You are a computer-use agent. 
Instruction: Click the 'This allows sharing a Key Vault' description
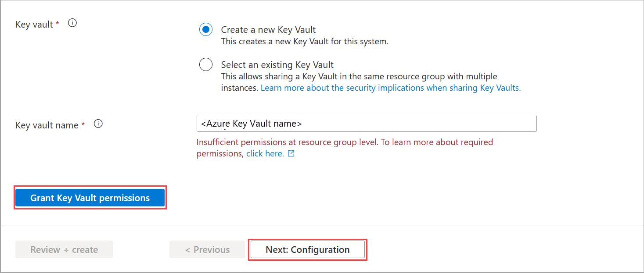point(359,76)
